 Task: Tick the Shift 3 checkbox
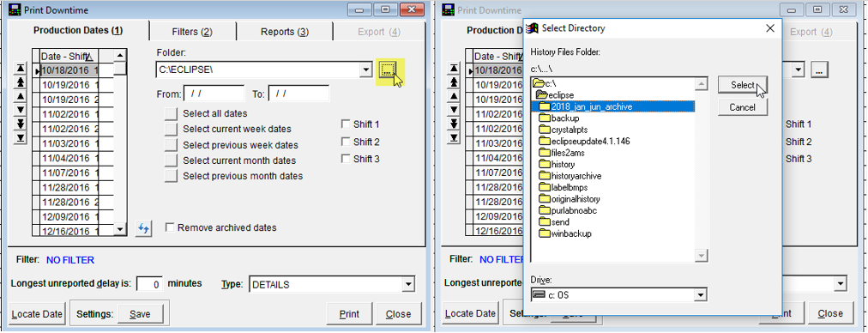pyautogui.click(x=346, y=159)
